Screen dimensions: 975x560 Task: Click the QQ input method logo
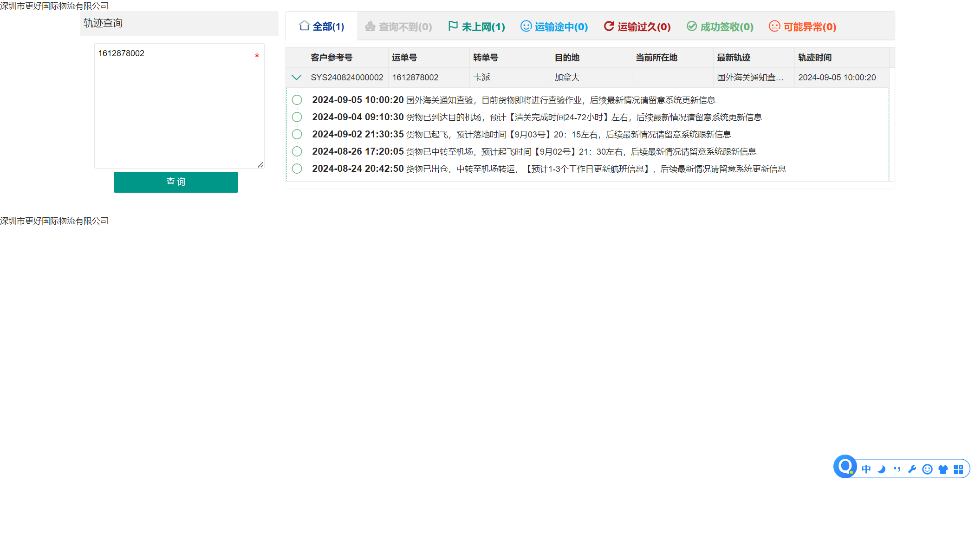[845, 466]
